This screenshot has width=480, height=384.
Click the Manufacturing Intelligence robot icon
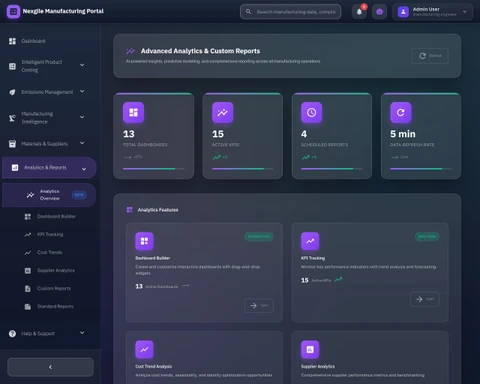(12, 118)
